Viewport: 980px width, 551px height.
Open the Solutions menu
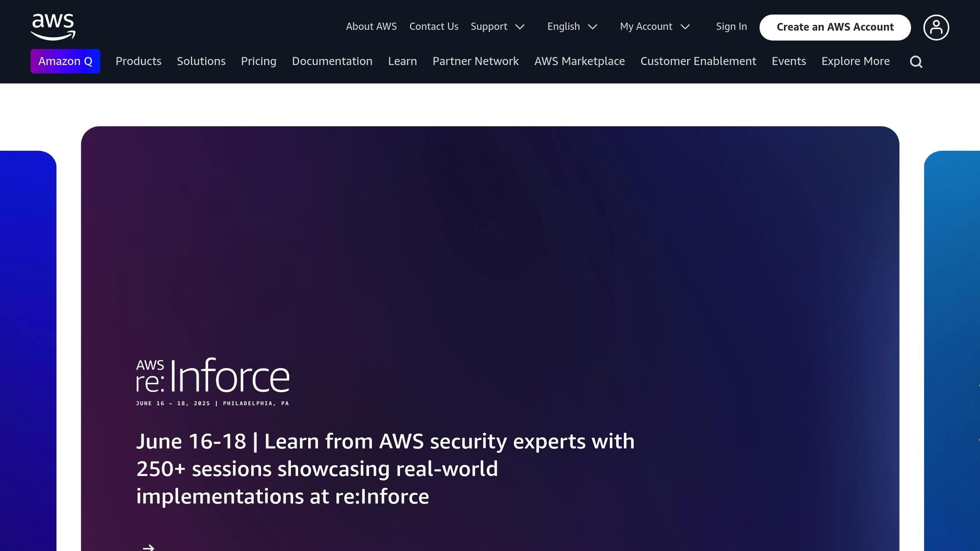point(201,61)
